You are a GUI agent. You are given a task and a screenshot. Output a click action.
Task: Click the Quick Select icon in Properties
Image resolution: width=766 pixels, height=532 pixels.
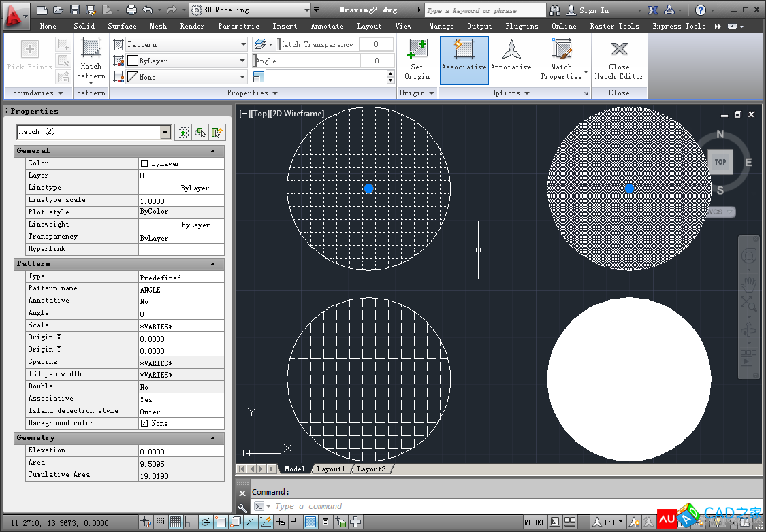pos(217,133)
